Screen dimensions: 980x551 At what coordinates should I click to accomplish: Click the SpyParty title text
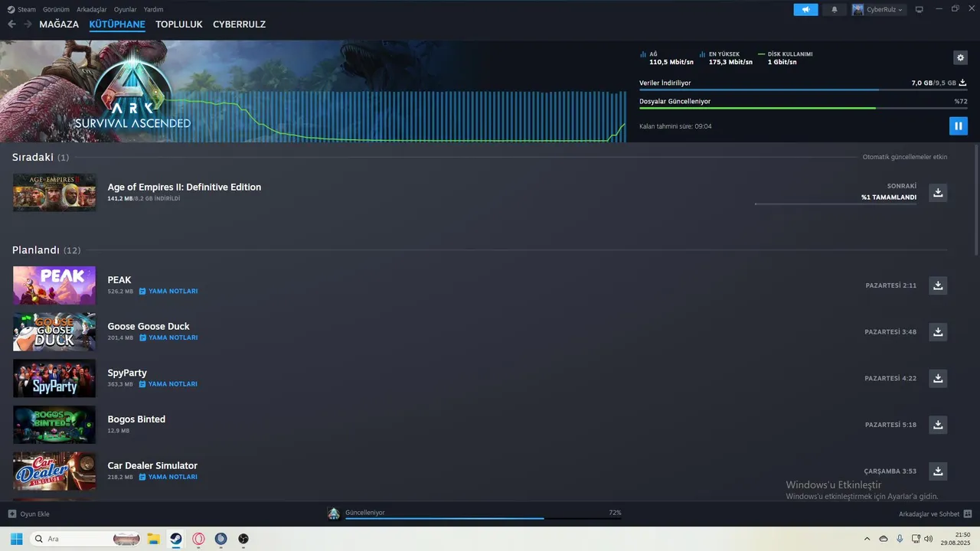point(127,373)
